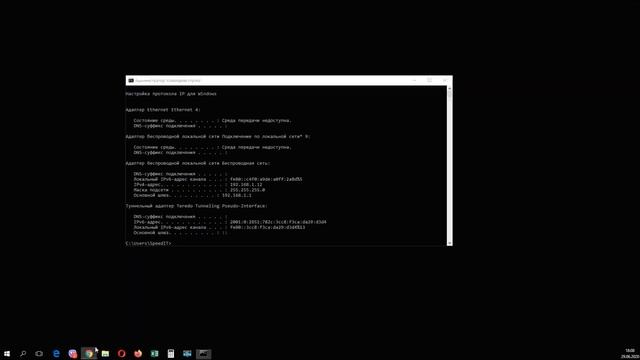Click the C:\Users command prompt line
Screen dimensions: 640x360
(x=148, y=243)
